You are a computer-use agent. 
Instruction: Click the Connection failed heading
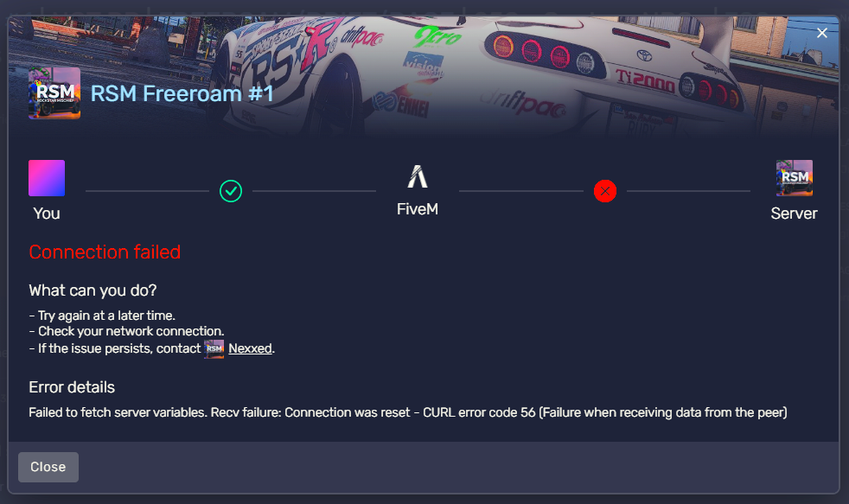point(105,252)
